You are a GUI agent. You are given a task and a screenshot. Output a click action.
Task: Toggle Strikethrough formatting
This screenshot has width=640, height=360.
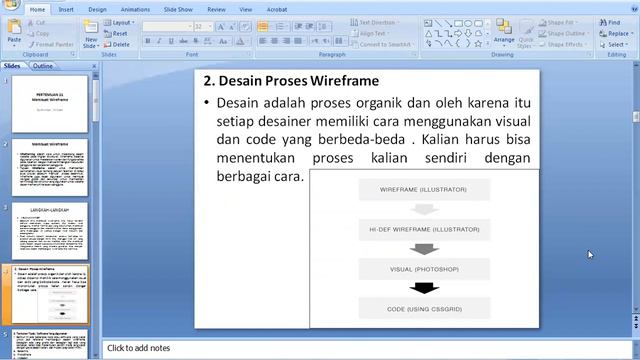coord(184,41)
